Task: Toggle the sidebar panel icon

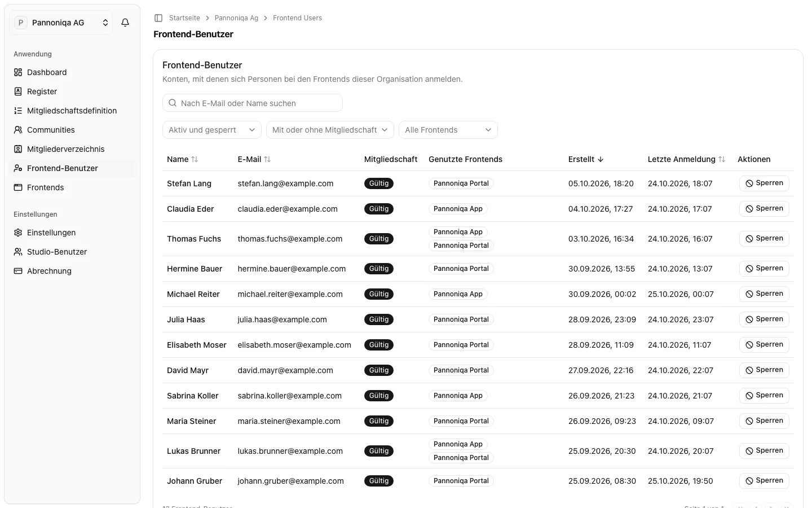Action: pos(158,18)
